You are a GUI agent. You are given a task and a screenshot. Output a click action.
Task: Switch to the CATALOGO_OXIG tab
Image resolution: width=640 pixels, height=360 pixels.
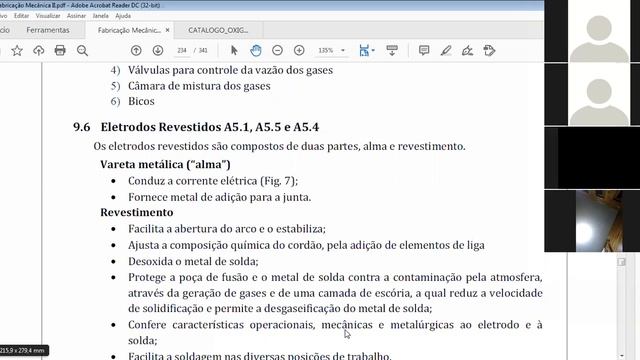(x=218, y=30)
